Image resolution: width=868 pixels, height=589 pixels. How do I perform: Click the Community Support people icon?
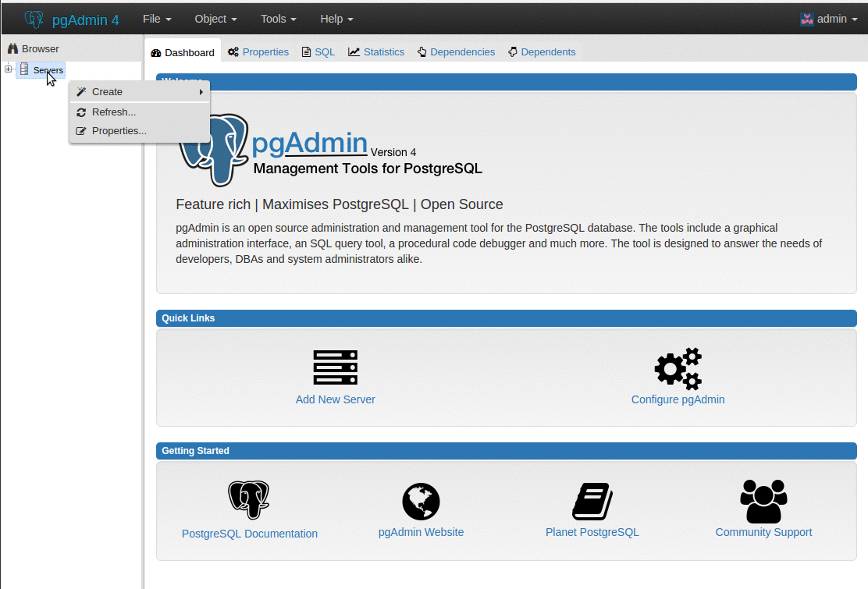[763, 501]
